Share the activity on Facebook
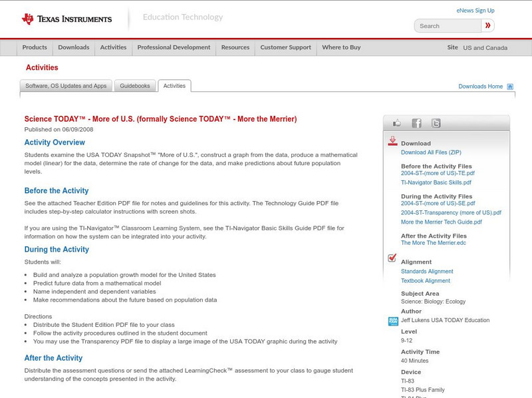 (416, 123)
